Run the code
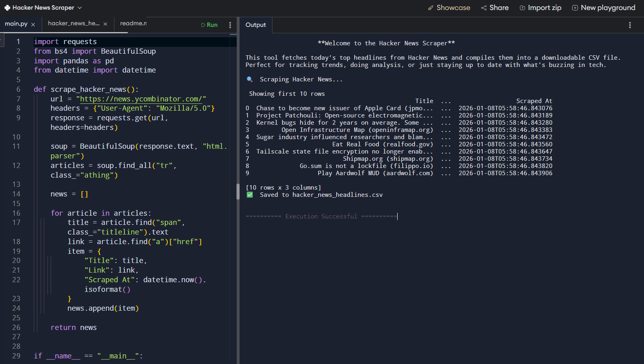Image resolution: width=644 pixels, height=364 pixels. coord(209,25)
